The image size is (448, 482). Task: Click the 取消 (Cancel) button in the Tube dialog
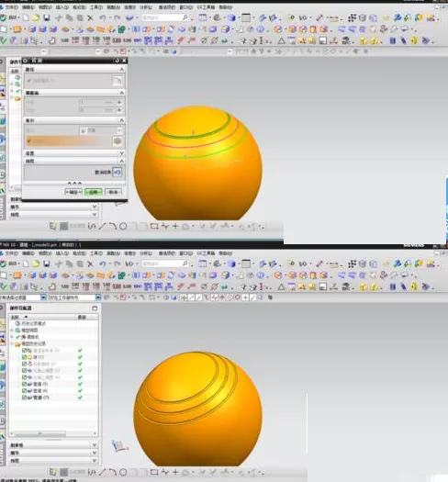[113, 192]
